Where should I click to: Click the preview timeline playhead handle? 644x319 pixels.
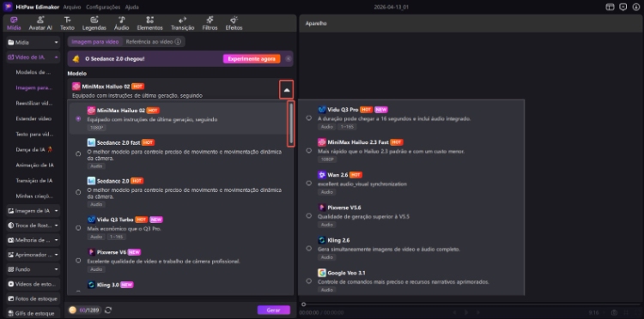tap(303, 304)
